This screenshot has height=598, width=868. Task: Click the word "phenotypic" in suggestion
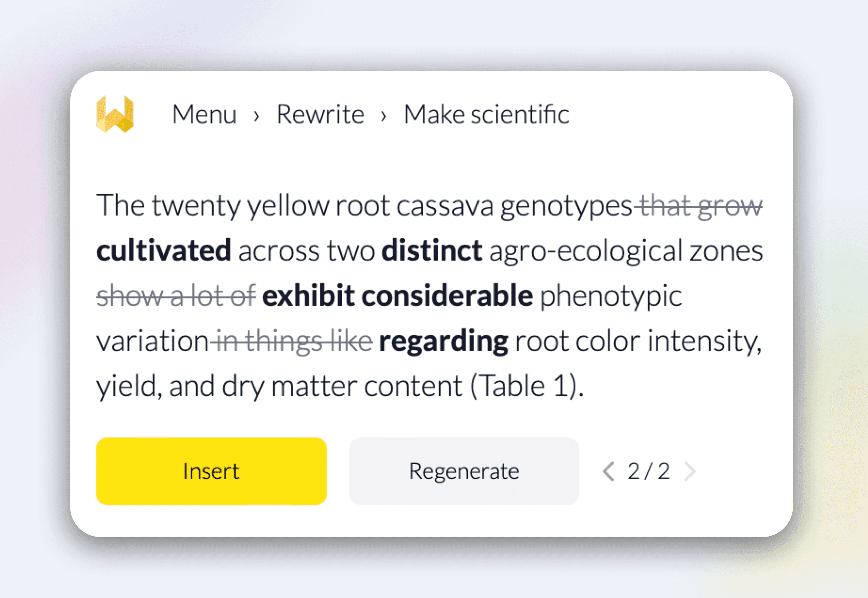611,296
